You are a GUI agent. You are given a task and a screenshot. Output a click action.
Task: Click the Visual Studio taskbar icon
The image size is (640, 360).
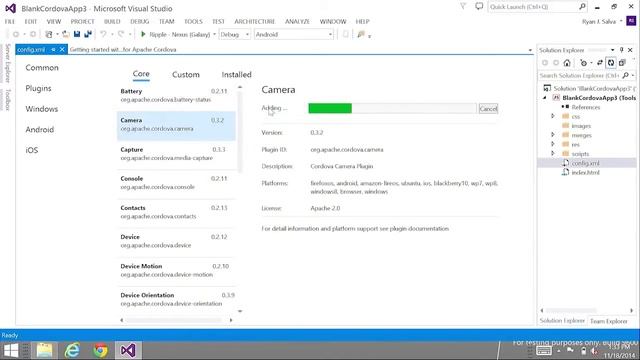[x=128, y=350]
